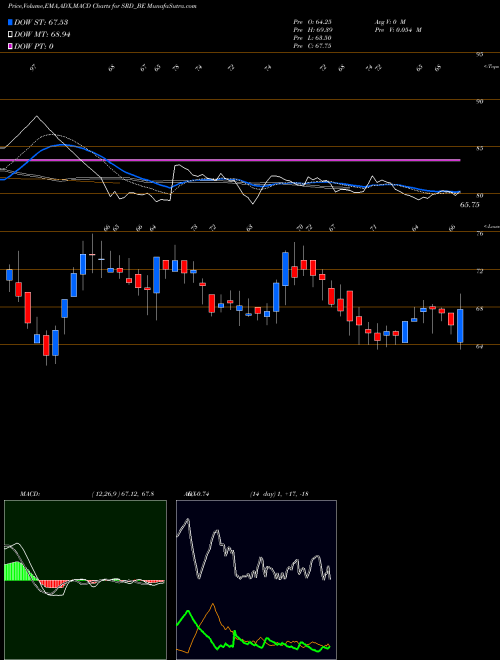Select the 'DOW ST: 67.53' legend label

(41, 22)
